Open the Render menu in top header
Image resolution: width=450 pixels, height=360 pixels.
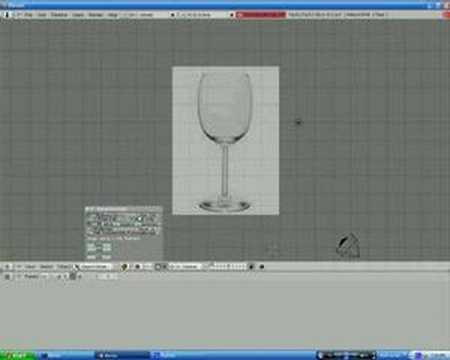coord(96,15)
